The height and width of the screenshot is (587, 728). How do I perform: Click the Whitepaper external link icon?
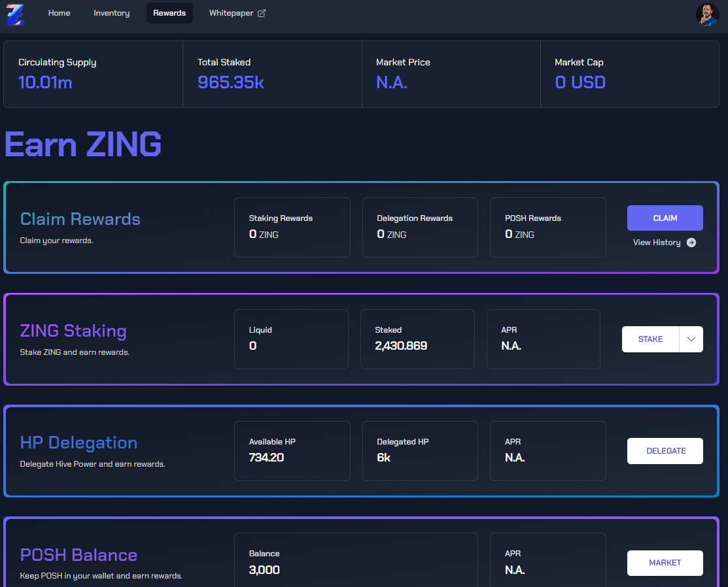262,13
